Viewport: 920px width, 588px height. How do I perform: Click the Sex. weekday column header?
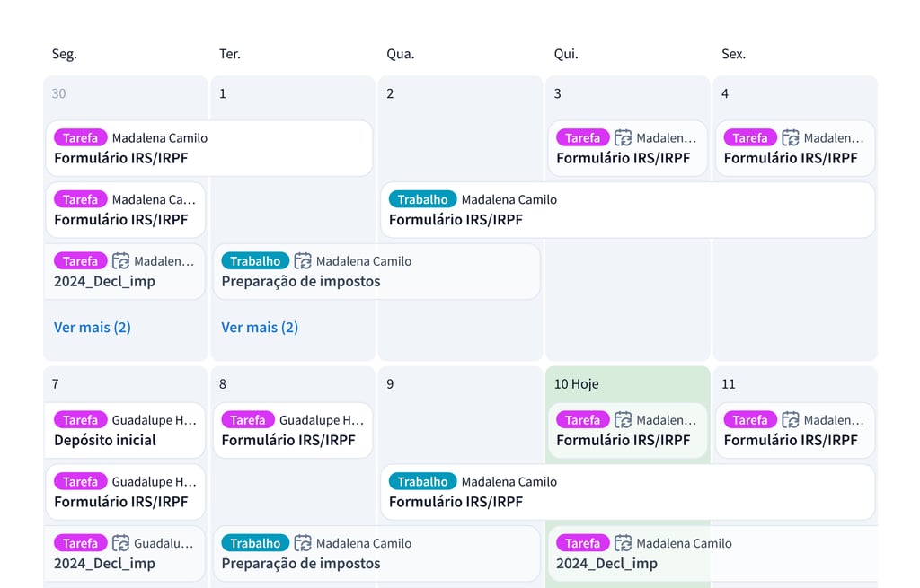tap(734, 54)
